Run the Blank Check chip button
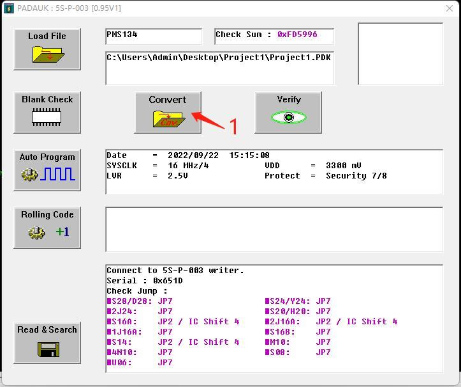The height and width of the screenshot is (387, 461). [47, 113]
